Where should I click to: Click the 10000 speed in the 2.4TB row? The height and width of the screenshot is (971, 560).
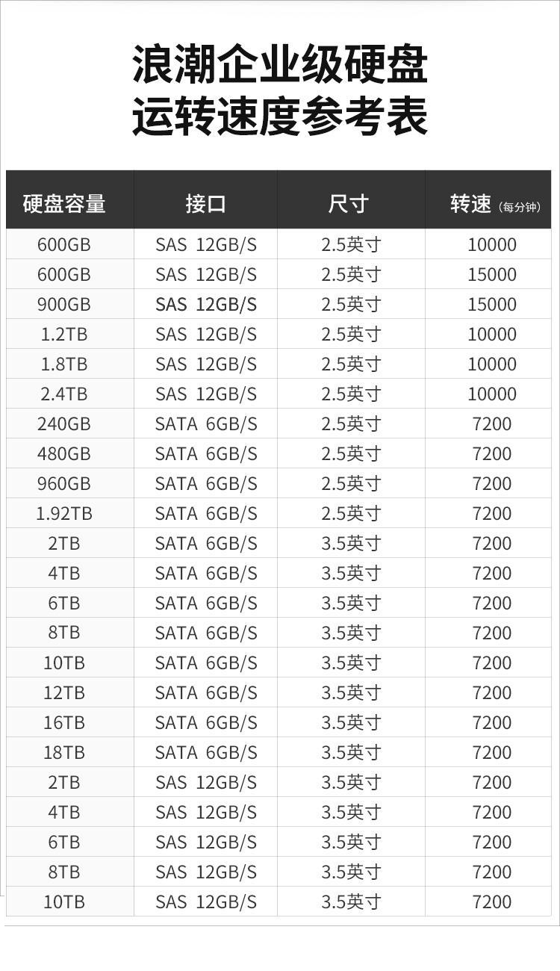pyautogui.click(x=492, y=394)
